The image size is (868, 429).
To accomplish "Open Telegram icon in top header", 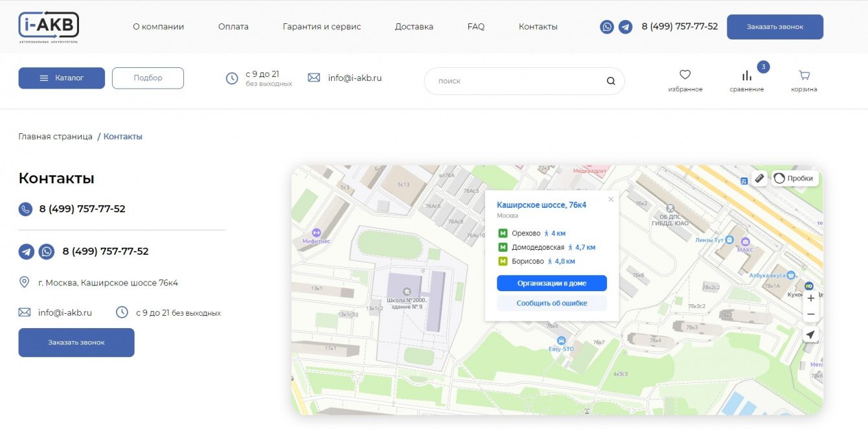I will pos(625,27).
